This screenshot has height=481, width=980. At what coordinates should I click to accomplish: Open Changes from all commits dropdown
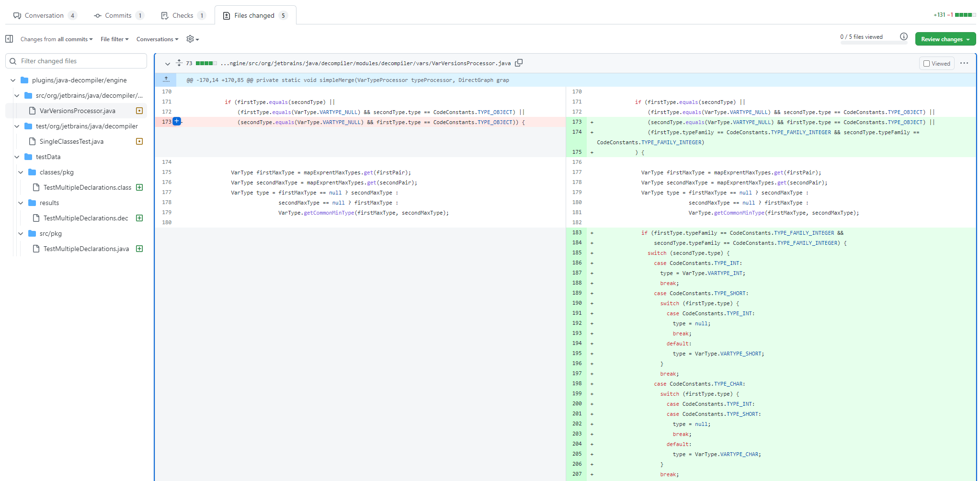point(57,39)
